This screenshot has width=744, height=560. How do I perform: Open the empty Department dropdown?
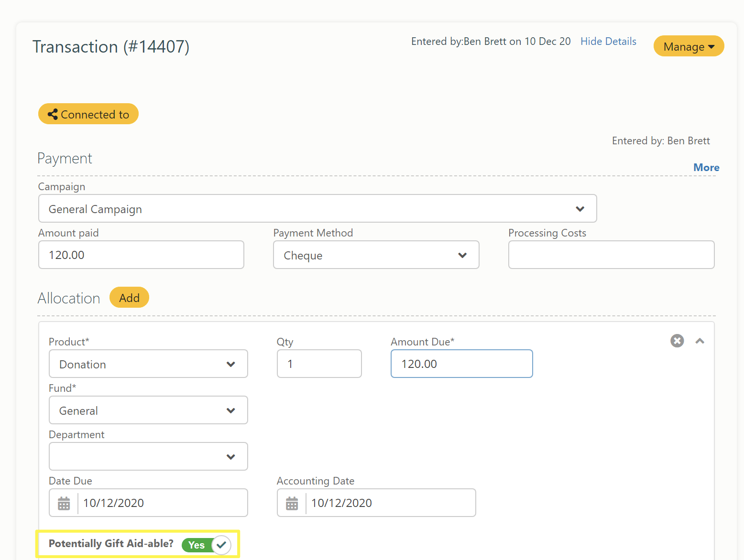pyautogui.click(x=148, y=456)
